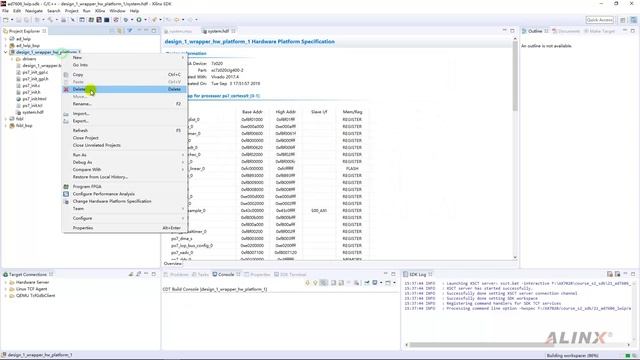Image resolution: width=640 pixels, height=360 pixels.
Task: Click the Save icon in the toolbar
Action: [x=18, y=20]
